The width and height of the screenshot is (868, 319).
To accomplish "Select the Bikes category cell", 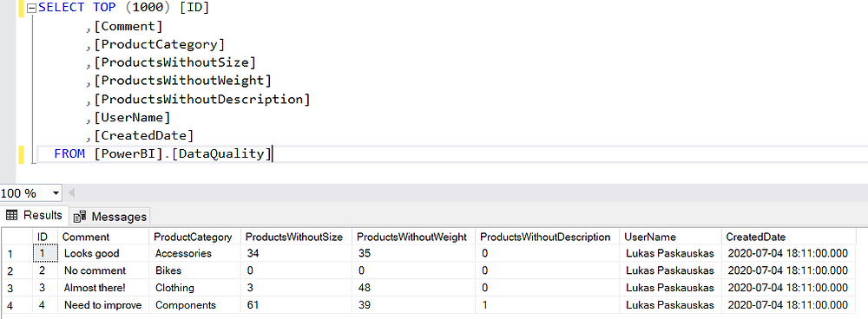I will [x=194, y=271].
